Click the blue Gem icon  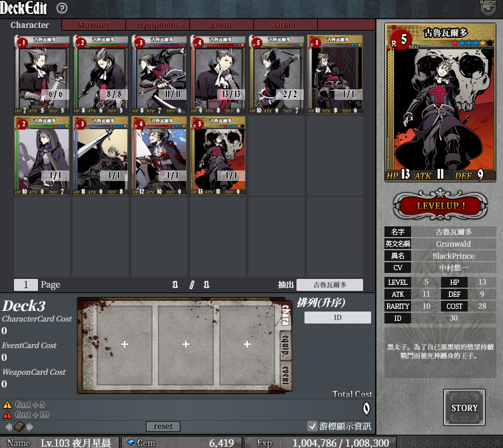(x=131, y=443)
